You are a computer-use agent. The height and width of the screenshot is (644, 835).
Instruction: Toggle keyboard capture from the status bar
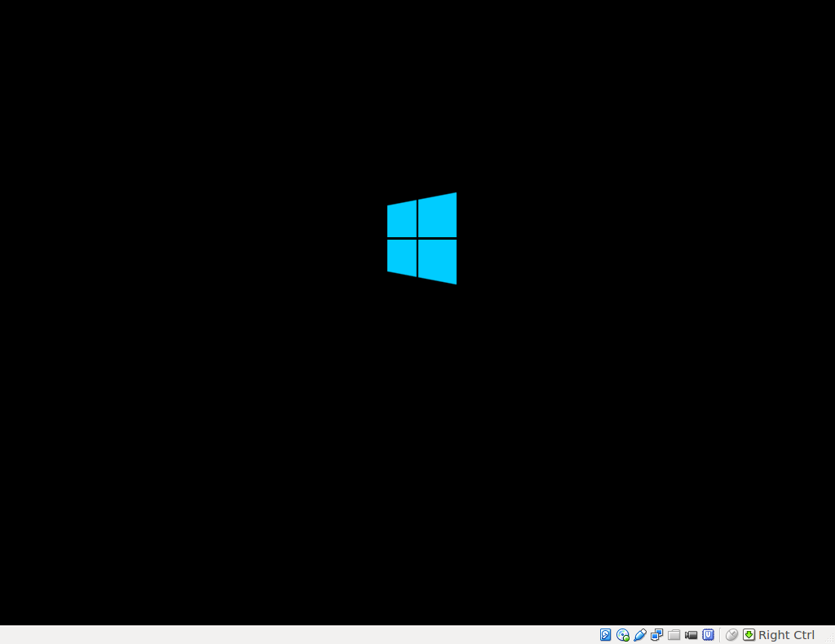coord(749,635)
